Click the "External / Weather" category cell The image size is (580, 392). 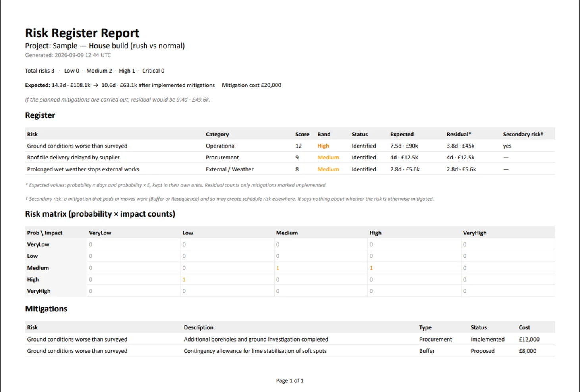(x=230, y=169)
